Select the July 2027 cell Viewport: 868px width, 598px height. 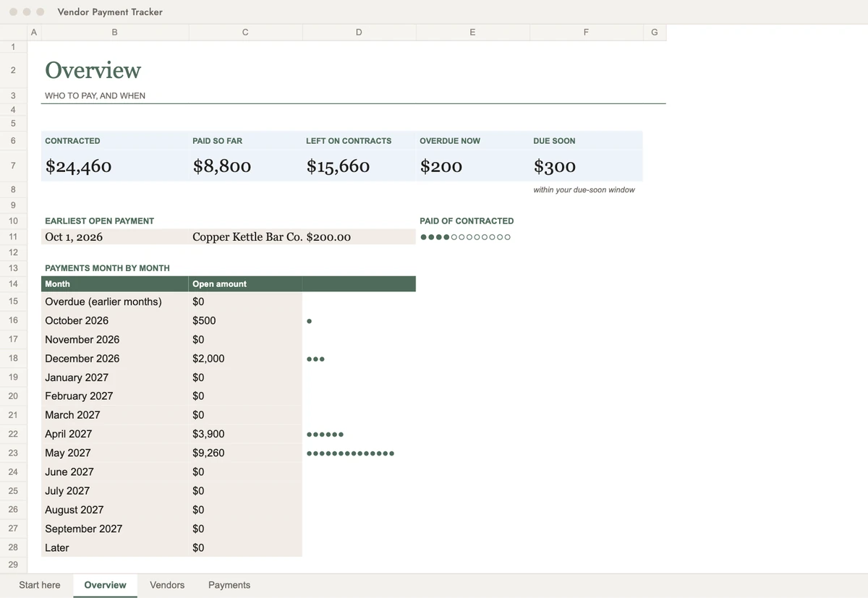click(67, 490)
